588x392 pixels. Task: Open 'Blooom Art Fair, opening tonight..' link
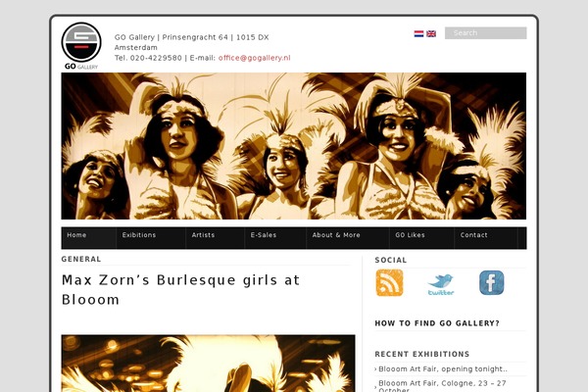(443, 369)
